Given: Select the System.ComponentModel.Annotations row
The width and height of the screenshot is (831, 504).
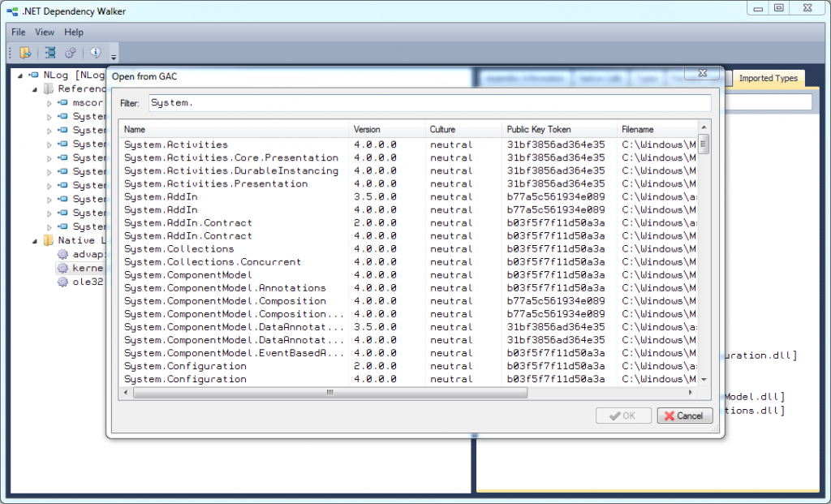Looking at the screenshot, I should (x=409, y=288).
